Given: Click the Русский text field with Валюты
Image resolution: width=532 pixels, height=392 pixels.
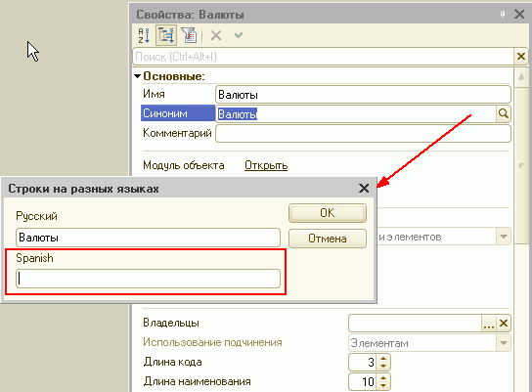Looking at the screenshot, I should [x=148, y=238].
